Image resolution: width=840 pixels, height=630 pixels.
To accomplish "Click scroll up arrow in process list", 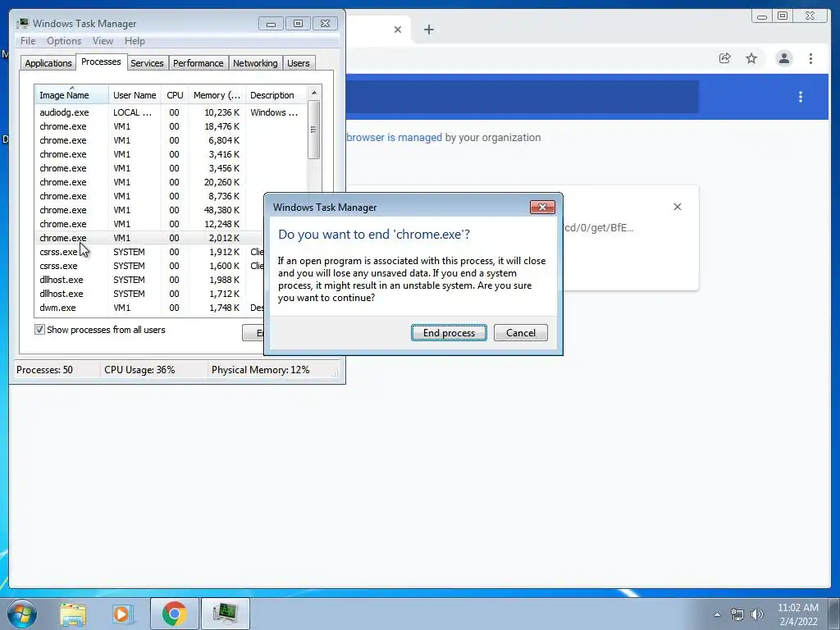I will (314, 93).
